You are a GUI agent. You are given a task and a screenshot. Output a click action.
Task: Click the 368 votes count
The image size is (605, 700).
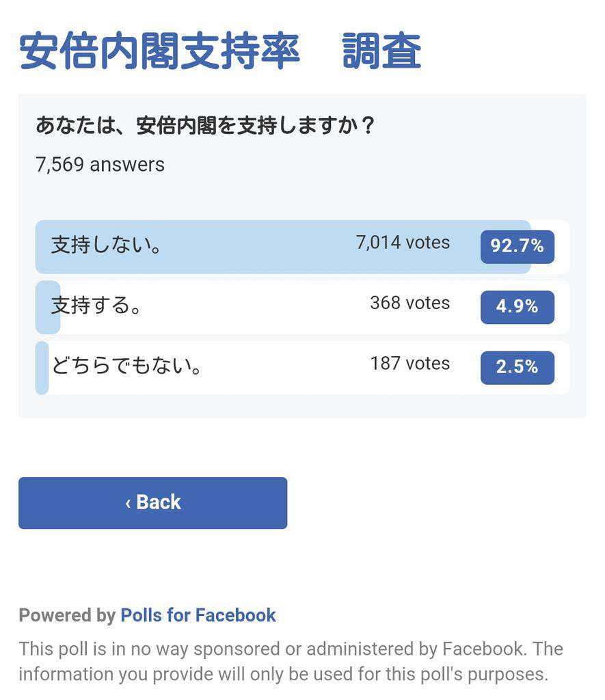tap(410, 303)
